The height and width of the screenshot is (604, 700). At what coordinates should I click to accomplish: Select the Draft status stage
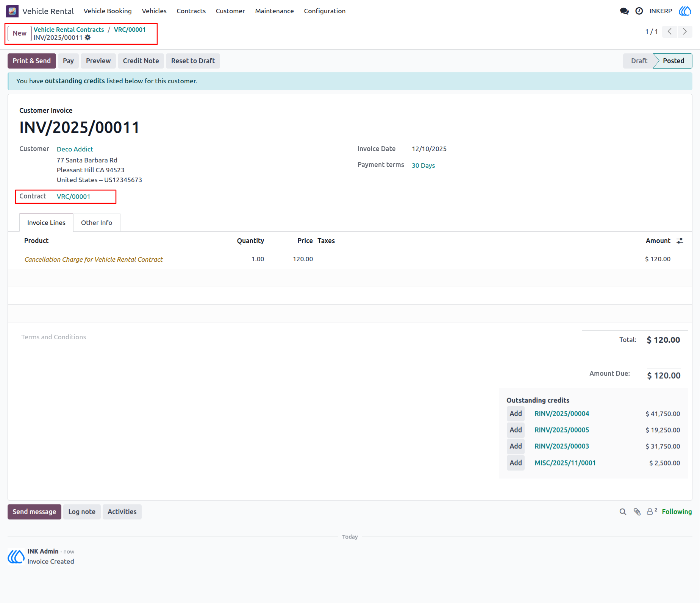tap(639, 61)
